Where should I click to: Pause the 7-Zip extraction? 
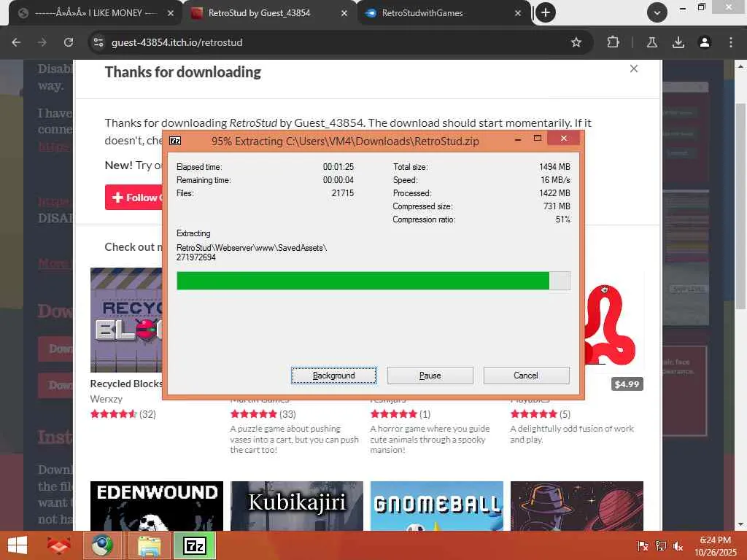coord(430,376)
